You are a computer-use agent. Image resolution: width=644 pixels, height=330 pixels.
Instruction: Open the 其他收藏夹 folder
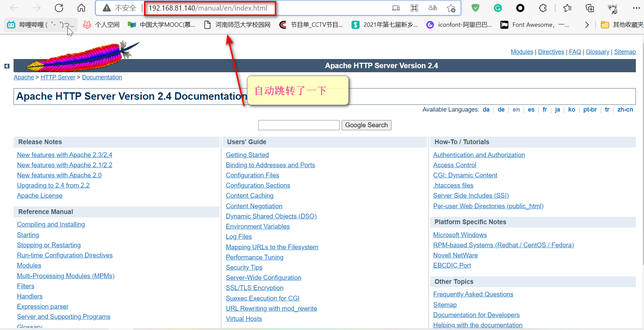point(622,25)
